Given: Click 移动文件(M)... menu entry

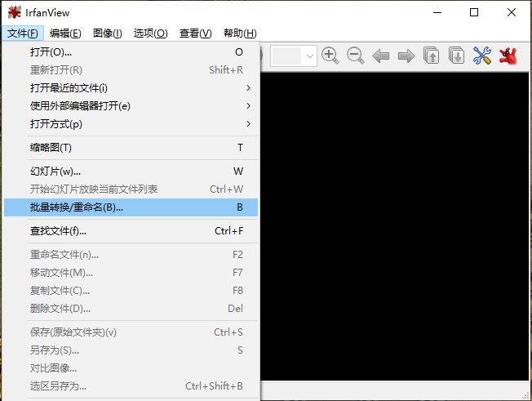Looking at the screenshot, I should point(131,273).
